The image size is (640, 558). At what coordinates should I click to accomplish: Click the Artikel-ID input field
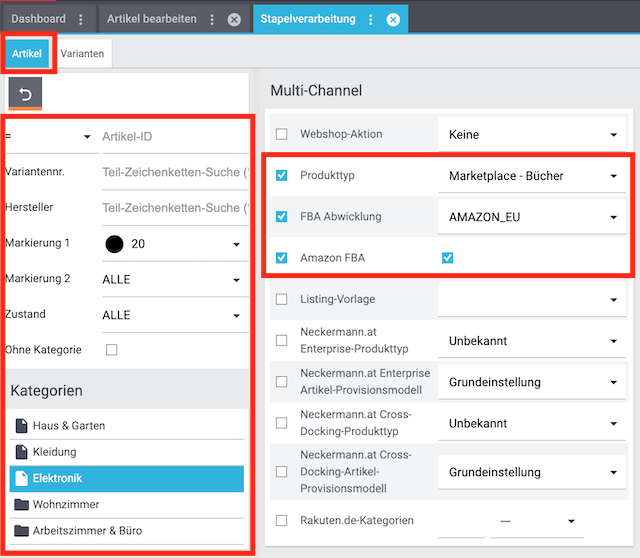(x=172, y=136)
